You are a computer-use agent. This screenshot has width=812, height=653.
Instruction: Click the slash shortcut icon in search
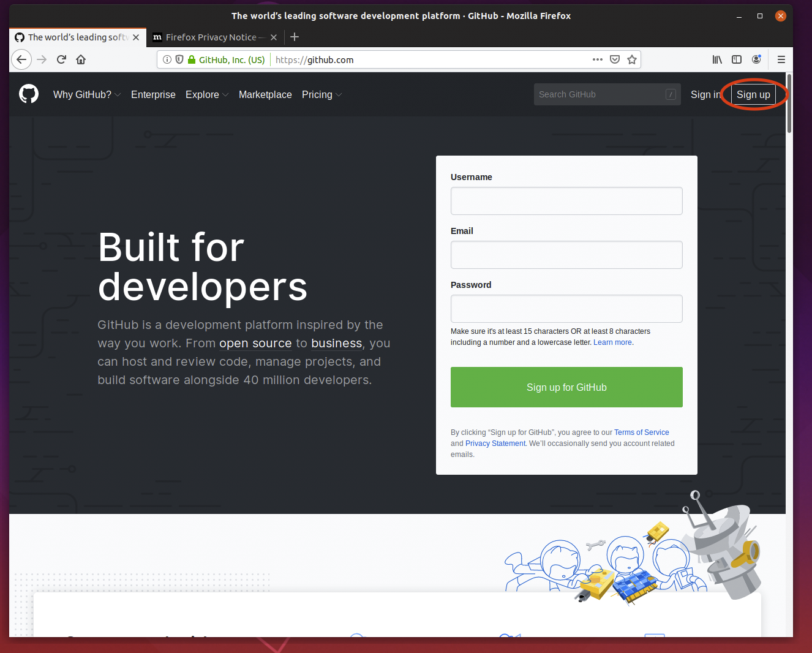pyautogui.click(x=671, y=94)
